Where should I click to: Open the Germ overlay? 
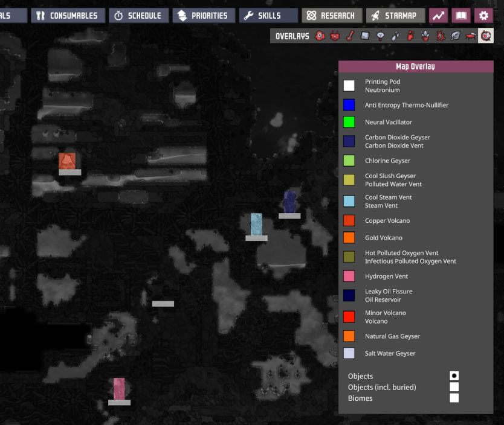click(441, 36)
